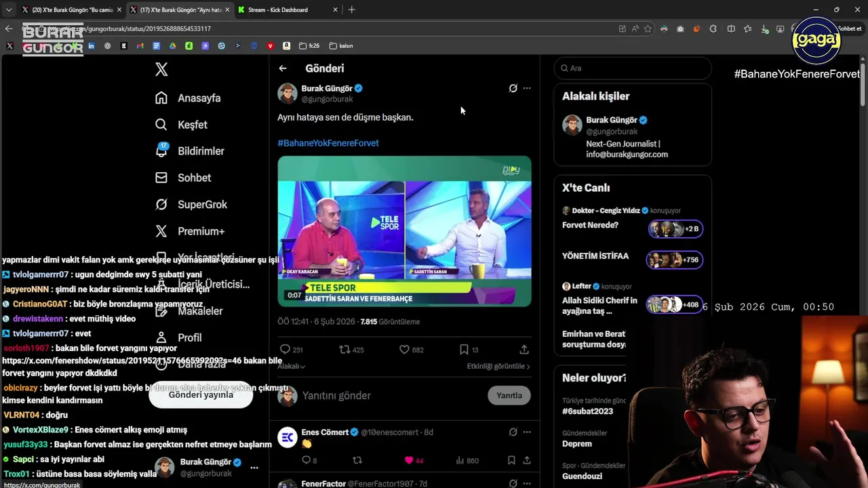
Task: Open more options on Burak Güngör's post
Action: [x=527, y=88]
